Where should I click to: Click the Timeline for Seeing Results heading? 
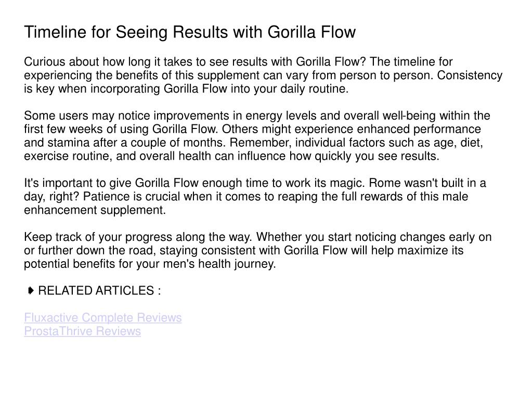[x=190, y=32]
